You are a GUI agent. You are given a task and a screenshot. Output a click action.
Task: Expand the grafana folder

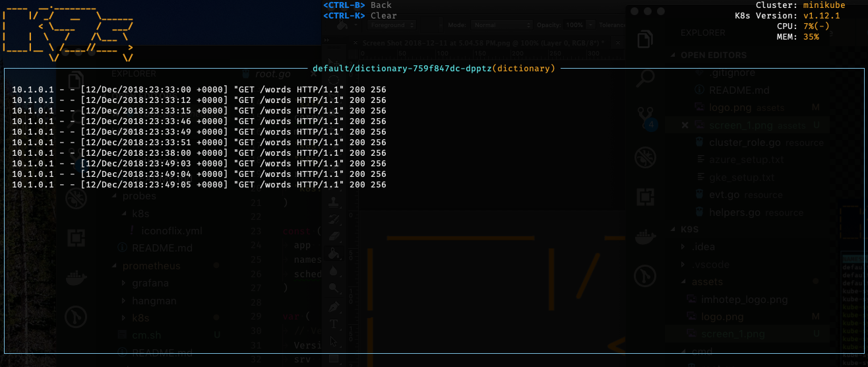[x=149, y=283]
